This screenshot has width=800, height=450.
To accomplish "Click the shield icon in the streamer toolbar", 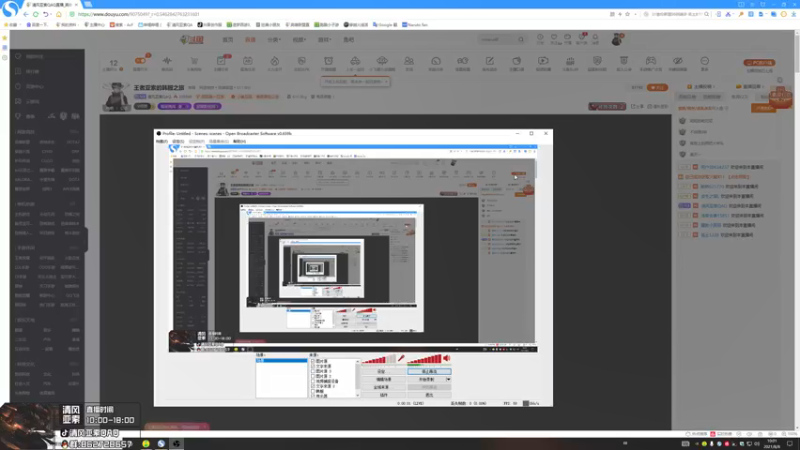I will click(x=597, y=61).
